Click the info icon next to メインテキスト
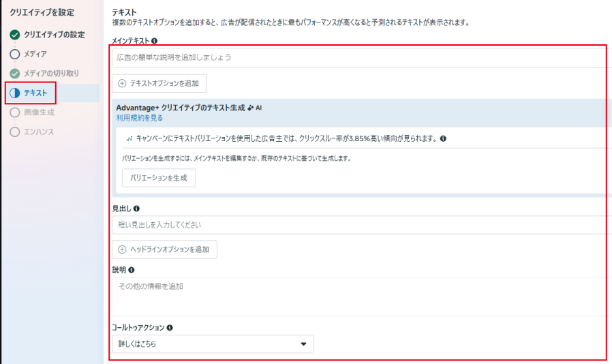612x364 pixels. 155,41
